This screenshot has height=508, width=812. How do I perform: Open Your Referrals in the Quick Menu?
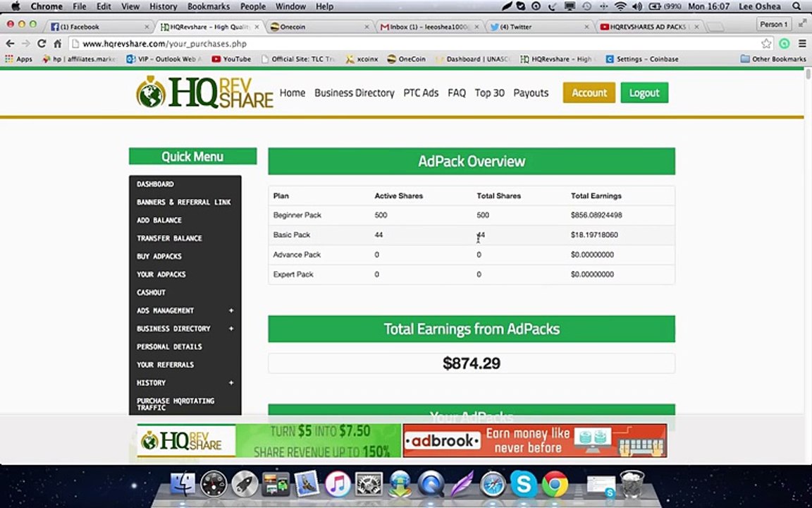(165, 365)
